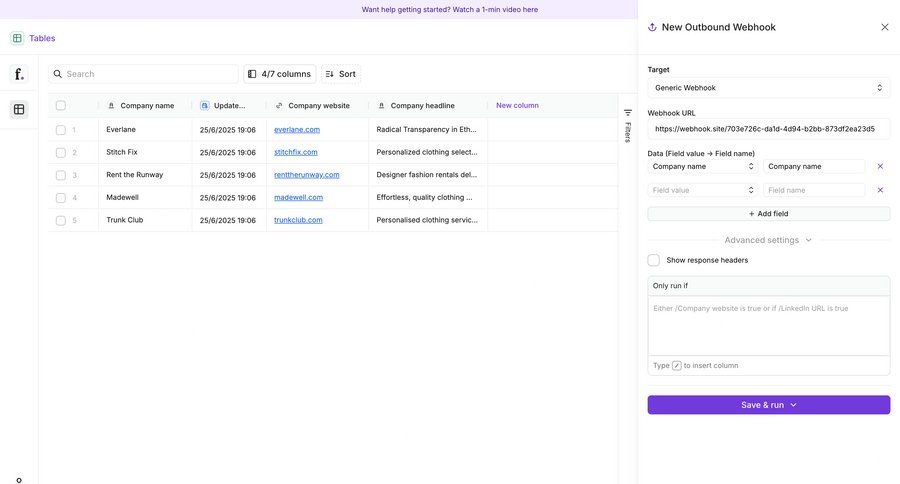Open the stitchfix.com link
Image resolution: width=900 pixels, height=484 pixels.
point(296,152)
